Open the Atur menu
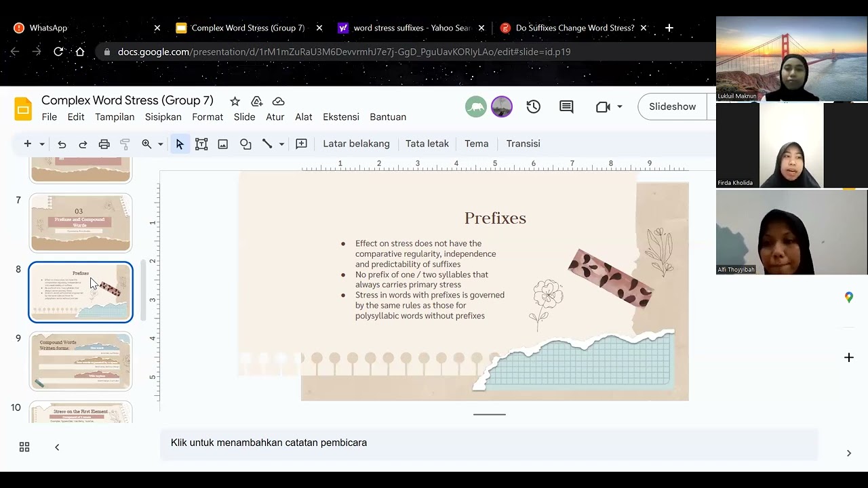 [x=275, y=117]
